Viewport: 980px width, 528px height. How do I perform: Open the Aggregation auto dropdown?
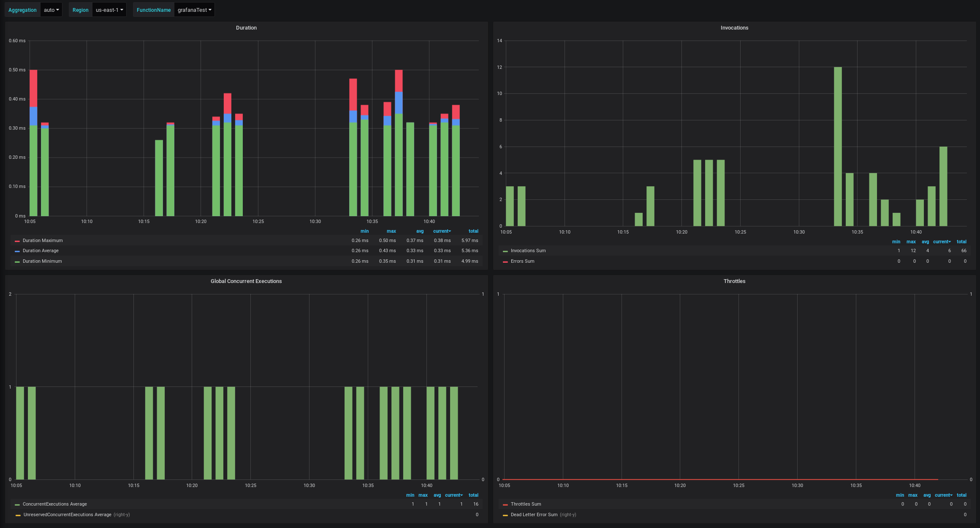pos(51,10)
